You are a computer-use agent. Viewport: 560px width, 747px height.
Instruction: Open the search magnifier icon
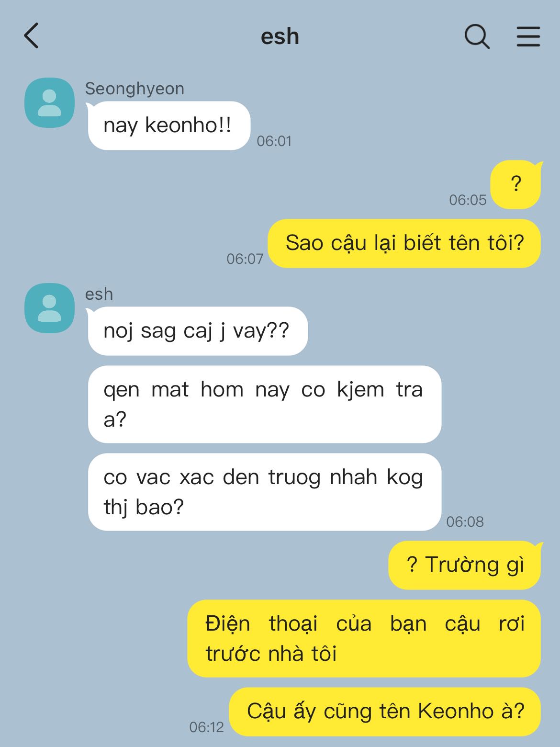coord(477,36)
